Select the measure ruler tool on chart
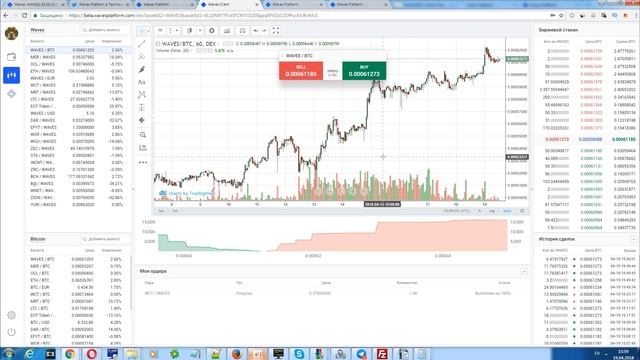The width and height of the screenshot is (640, 360). point(142,148)
